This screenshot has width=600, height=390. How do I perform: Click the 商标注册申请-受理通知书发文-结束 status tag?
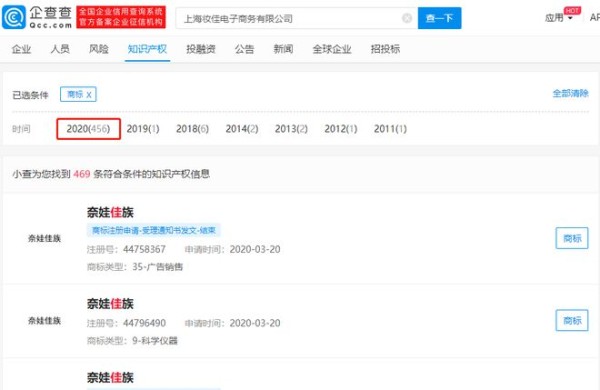pos(153,230)
